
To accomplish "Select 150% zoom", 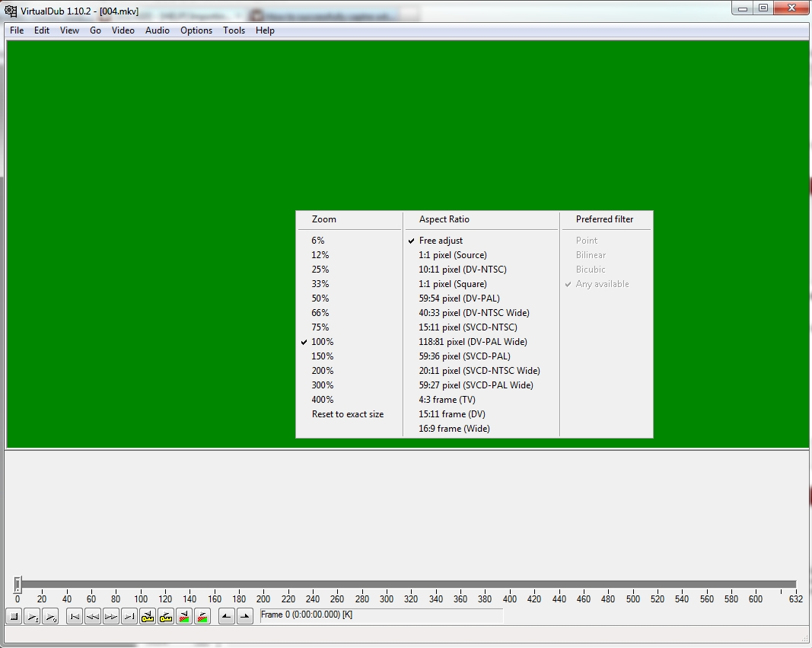I will (349, 356).
